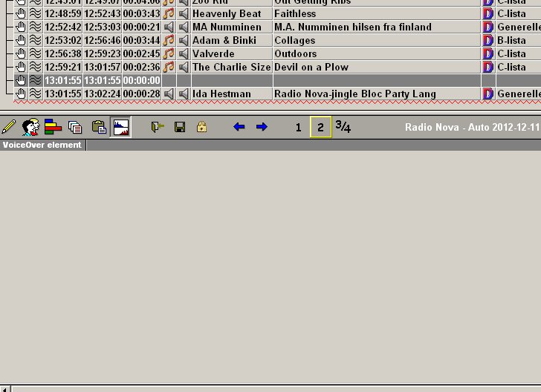Click the music note icon for Adam & Binki
The width and height of the screenshot is (541, 392).
(169, 40)
